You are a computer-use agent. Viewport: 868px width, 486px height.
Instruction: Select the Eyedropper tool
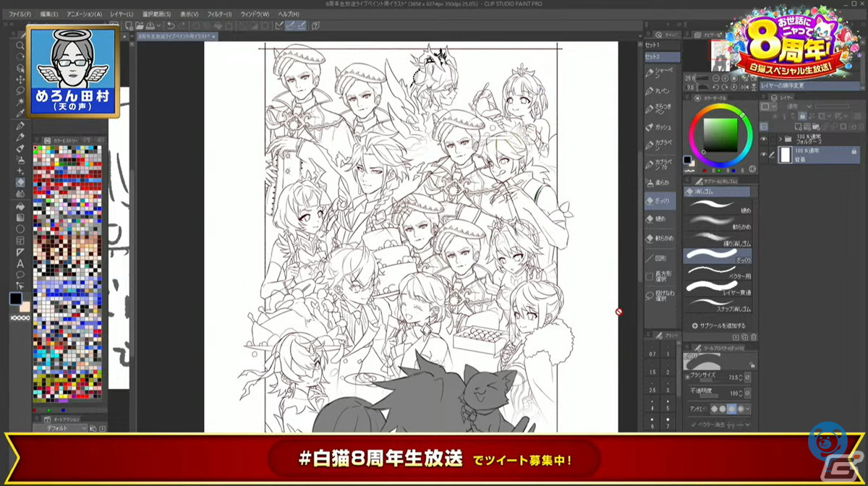click(20, 113)
